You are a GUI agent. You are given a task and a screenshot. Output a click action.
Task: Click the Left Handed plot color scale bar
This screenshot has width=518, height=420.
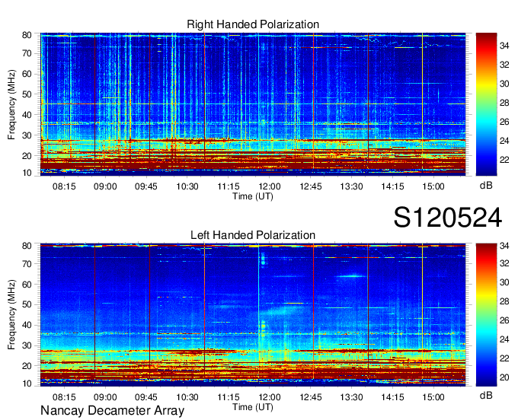point(486,315)
